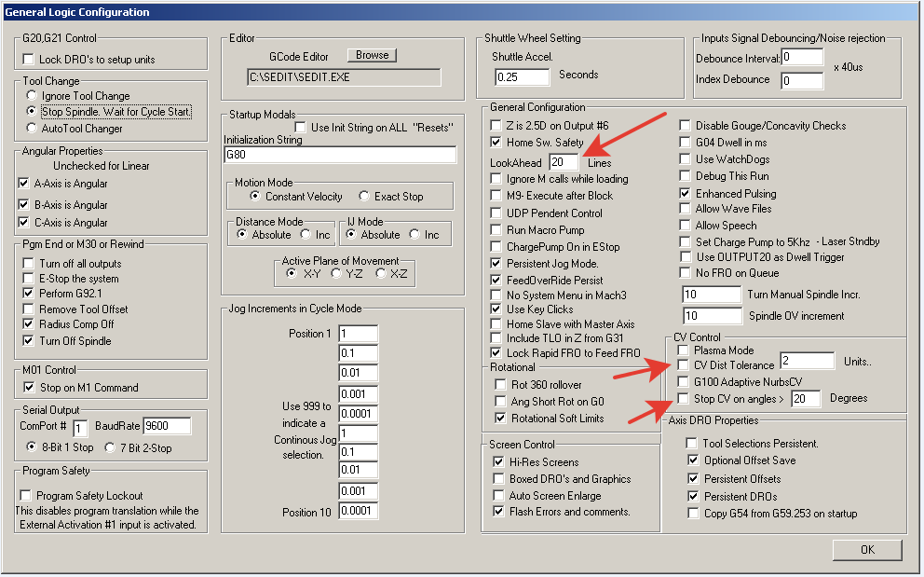This screenshot has width=924, height=577.
Task: Select Constant Velocity motion mode
Action: [255, 196]
